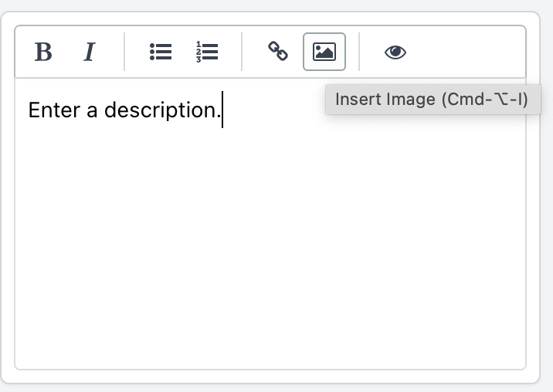Insert a numbered ordered list
This screenshot has width=553, height=392.
click(207, 52)
